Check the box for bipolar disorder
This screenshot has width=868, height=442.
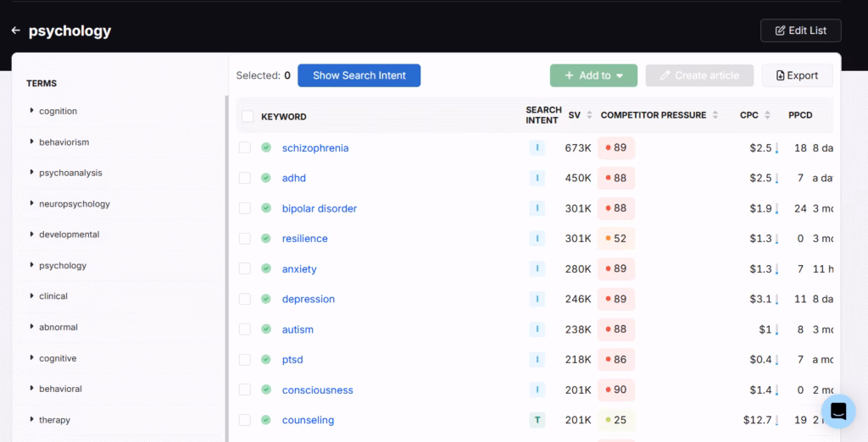[x=245, y=208]
